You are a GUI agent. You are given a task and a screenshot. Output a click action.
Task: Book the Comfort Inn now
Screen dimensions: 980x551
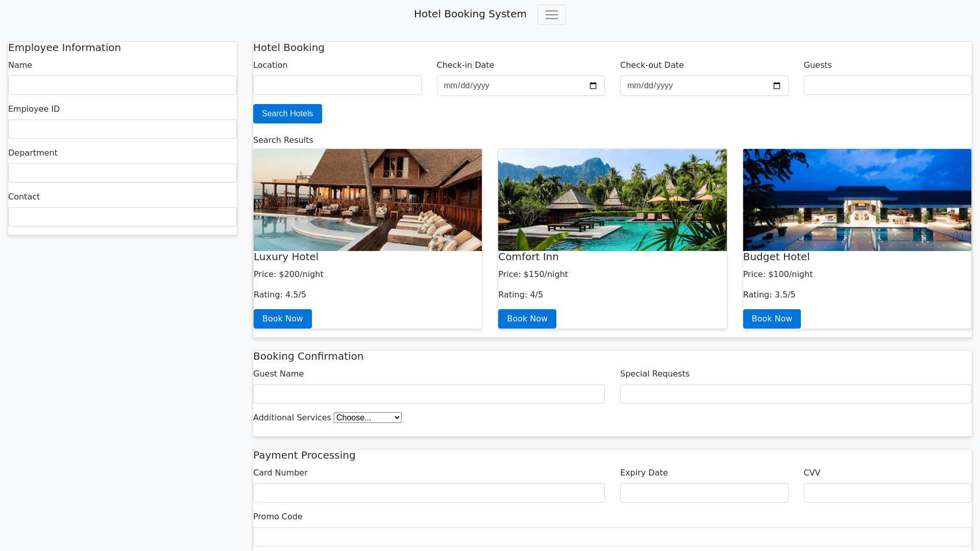(527, 319)
